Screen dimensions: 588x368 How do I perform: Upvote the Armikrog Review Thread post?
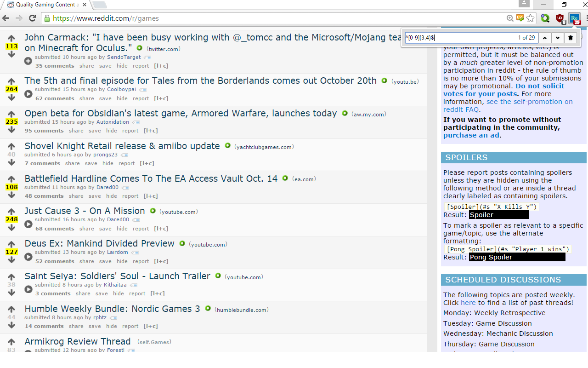[x=11, y=342]
